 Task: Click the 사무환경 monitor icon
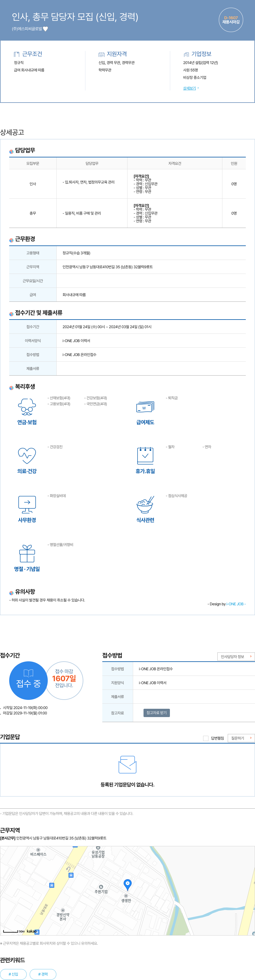(x=27, y=505)
